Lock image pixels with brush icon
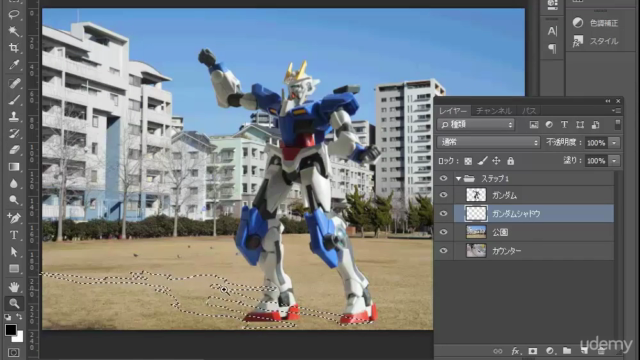640x360 pixels. point(482,161)
